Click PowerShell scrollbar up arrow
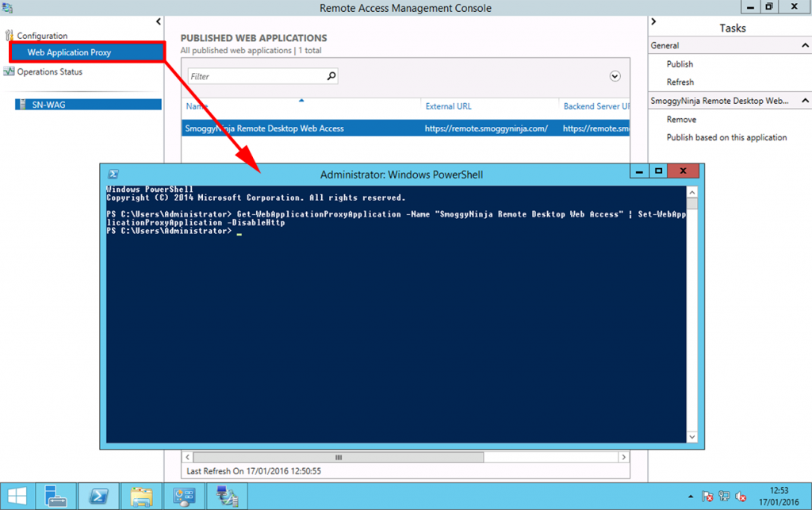This screenshot has width=812, height=510. pos(691,192)
